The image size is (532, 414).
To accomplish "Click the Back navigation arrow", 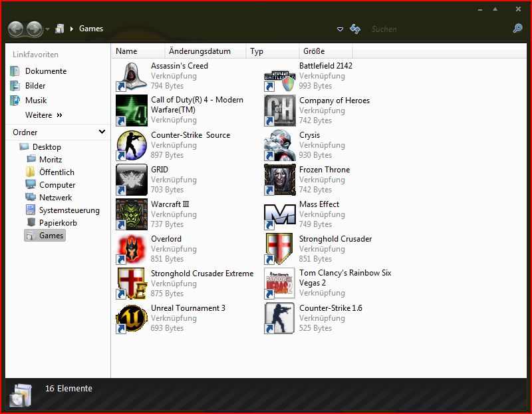I will pos(15,29).
